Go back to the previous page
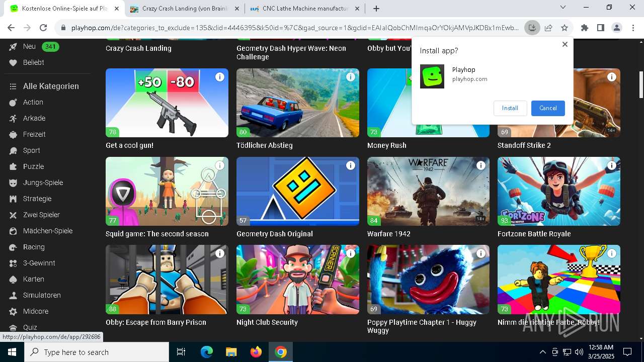Image resolution: width=644 pixels, height=362 pixels. click(11, 28)
